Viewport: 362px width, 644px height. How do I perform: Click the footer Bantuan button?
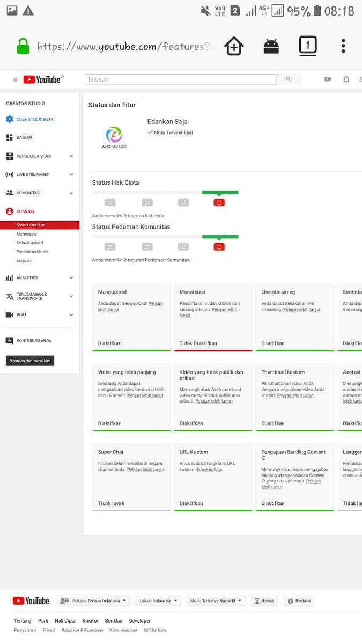click(299, 601)
